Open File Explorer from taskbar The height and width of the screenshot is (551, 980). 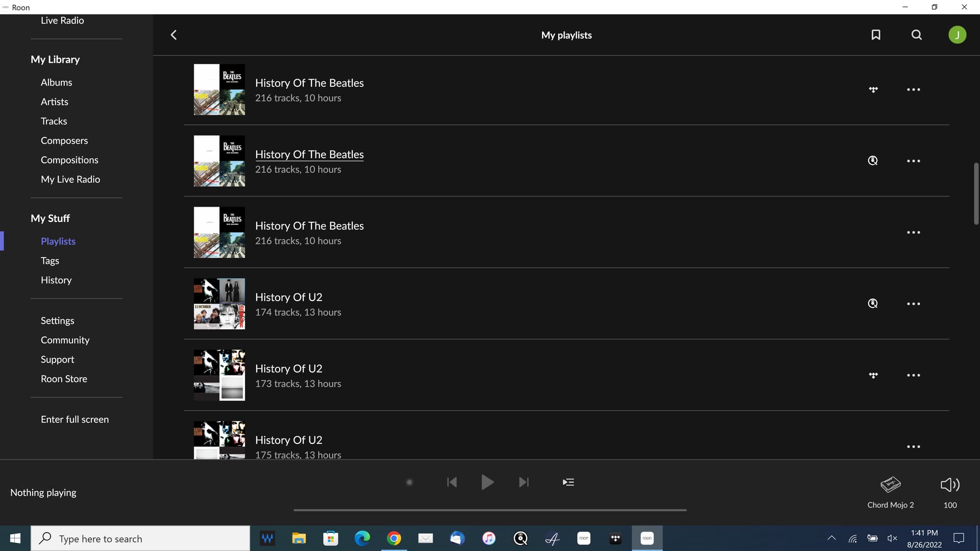pos(299,538)
